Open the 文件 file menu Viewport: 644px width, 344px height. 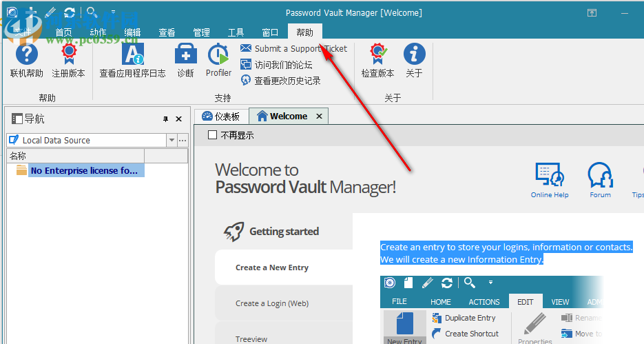(x=23, y=32)
